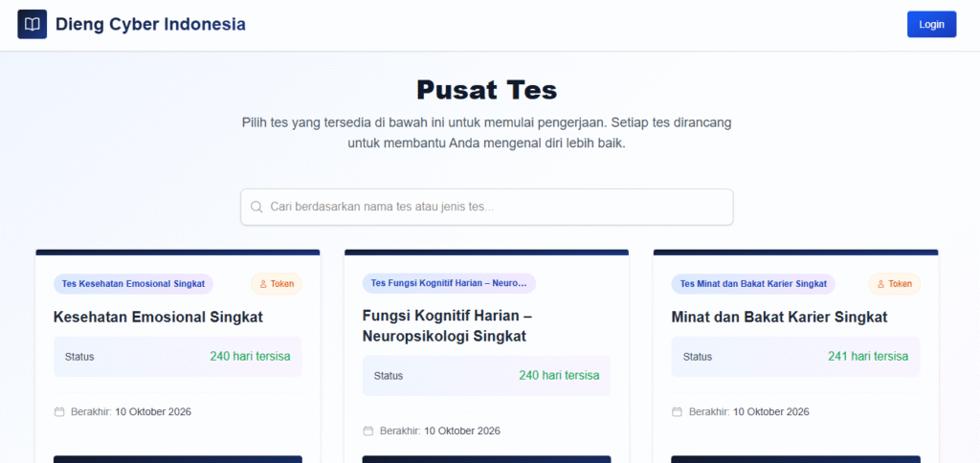980x463 pixels.
Task: Click Status row on Kesehatan Emosional Singkat card
Action: coord(177,357)
